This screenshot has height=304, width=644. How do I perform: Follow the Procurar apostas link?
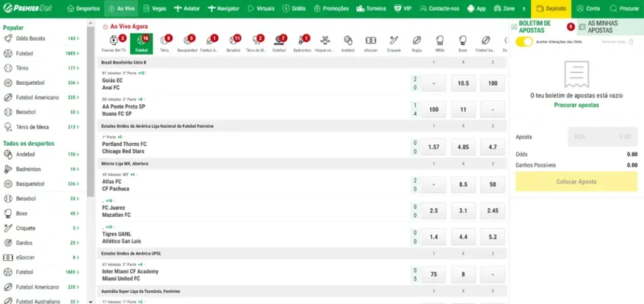576,105
